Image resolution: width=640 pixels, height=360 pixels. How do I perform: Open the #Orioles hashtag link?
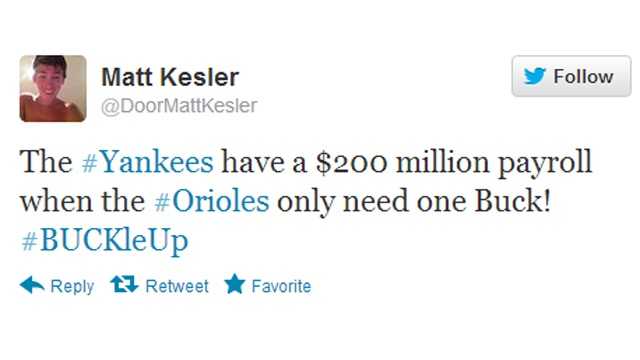click(212, 202)
